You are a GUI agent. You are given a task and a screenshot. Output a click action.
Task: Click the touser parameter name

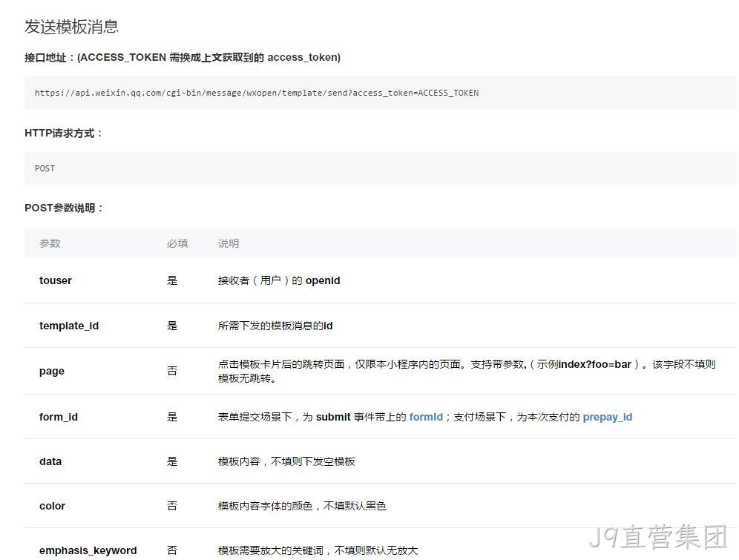click(55, 280)
